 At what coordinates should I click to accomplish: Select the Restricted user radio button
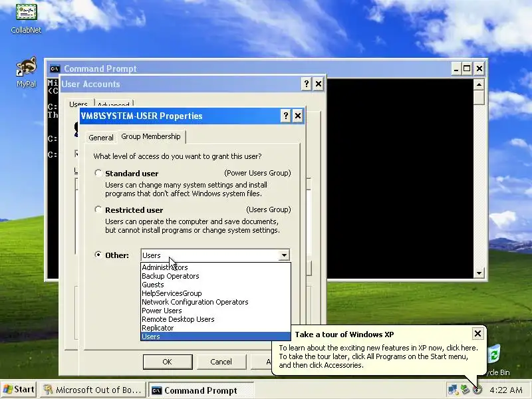click(x=98, y=209)
